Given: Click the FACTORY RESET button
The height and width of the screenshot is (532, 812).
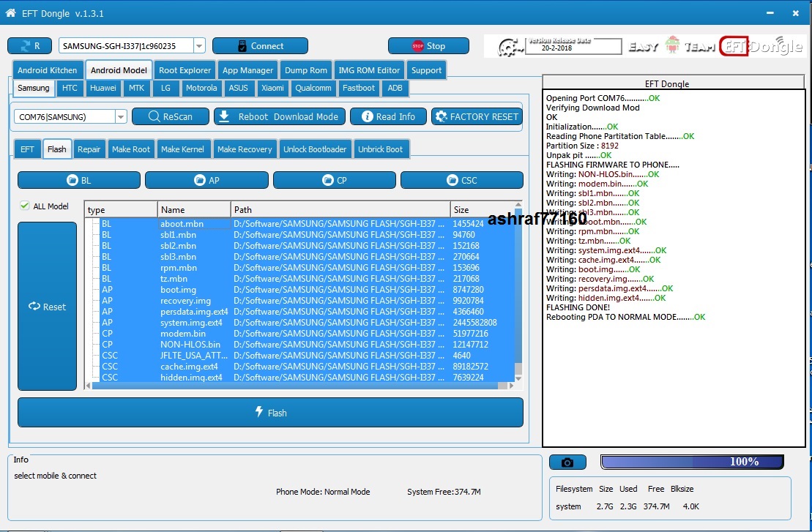Looking at the screenshot, I should point(477,116).
